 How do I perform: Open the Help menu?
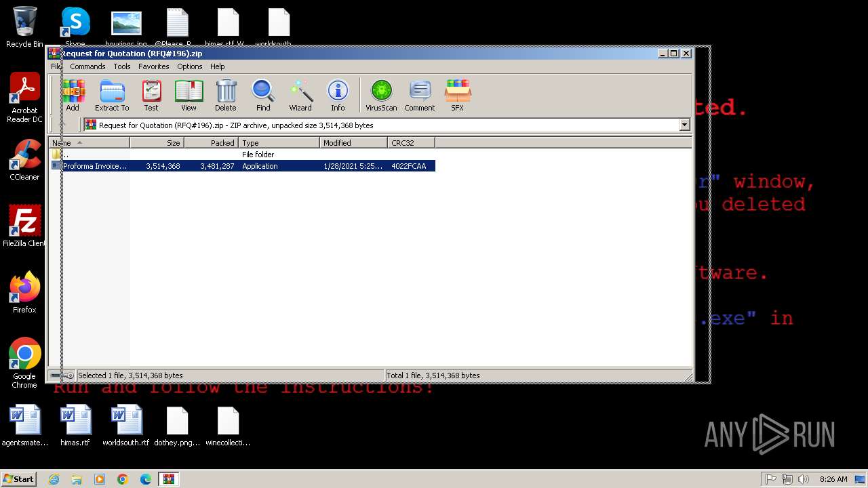(218, 66)
